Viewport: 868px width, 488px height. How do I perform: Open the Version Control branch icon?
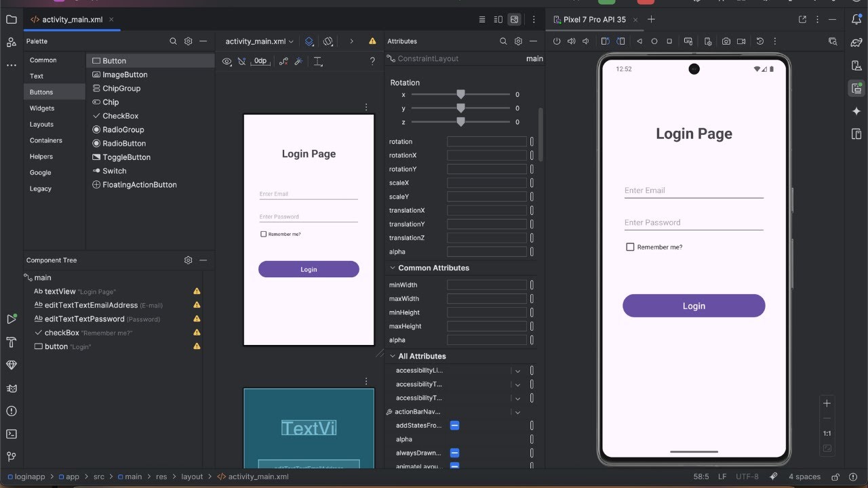pos(11,457)
